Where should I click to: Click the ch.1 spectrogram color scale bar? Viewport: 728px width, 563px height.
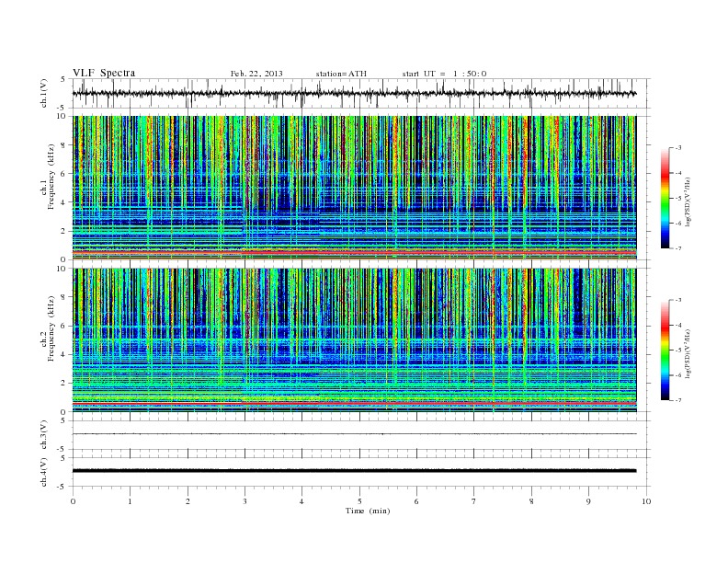coord(665,199)
